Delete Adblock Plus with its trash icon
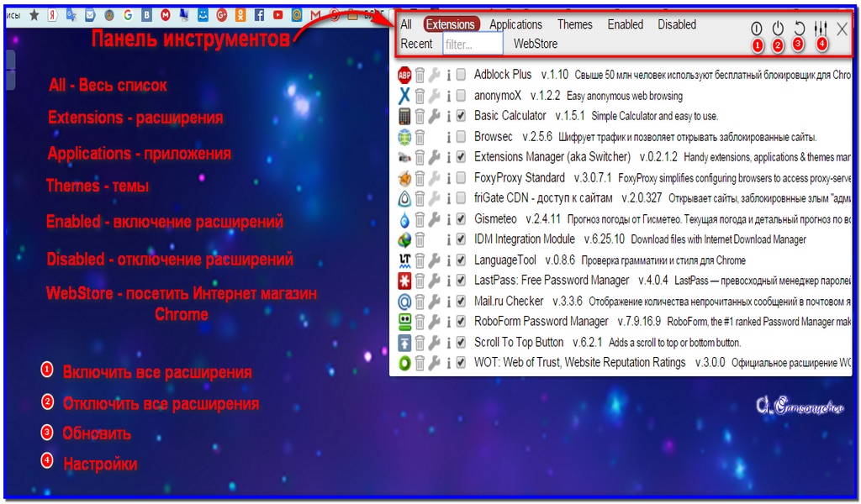This screenshot has width=861, height=504. (x=420, y=75)
